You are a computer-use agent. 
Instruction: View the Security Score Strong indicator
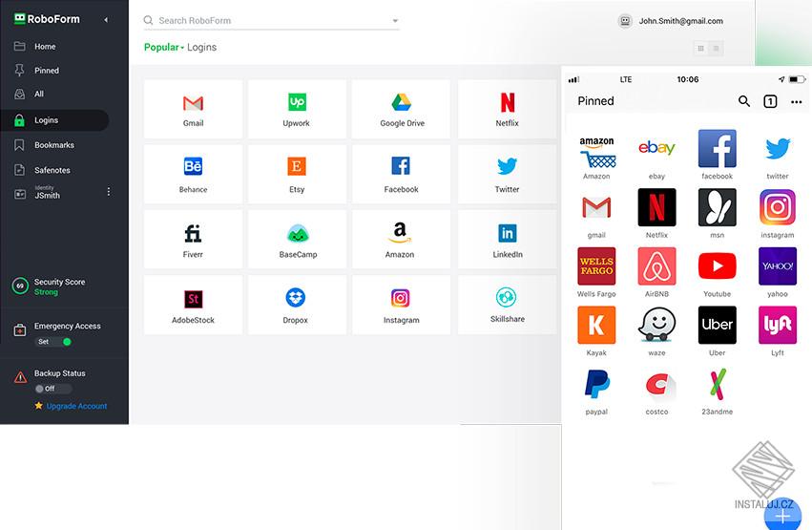[x=50, y=286]
